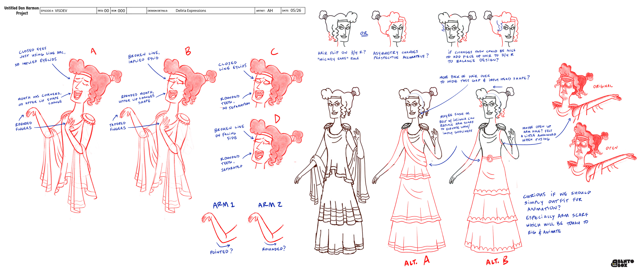This screenshot has width=644, height=275.
Task: Click the Design Details 'Deliria Expressions' field
Action: [x=191, y=11]
